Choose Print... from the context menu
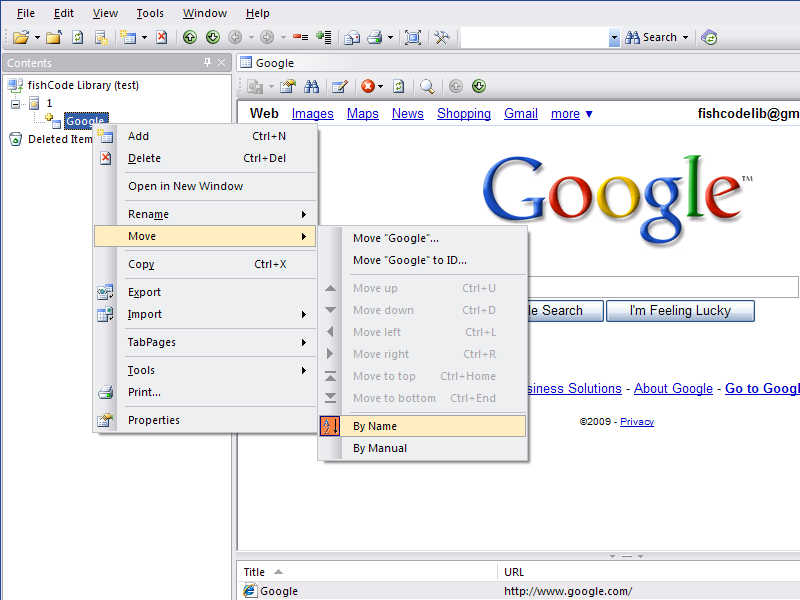 pos(206,392)
